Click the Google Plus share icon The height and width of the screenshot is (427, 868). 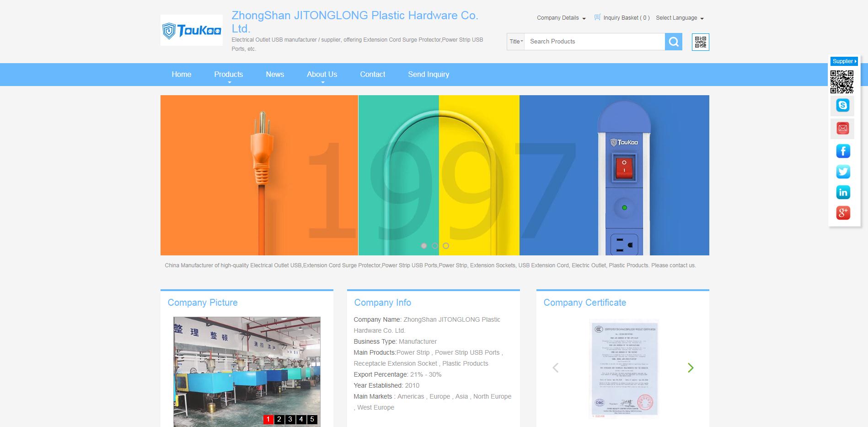842,213
